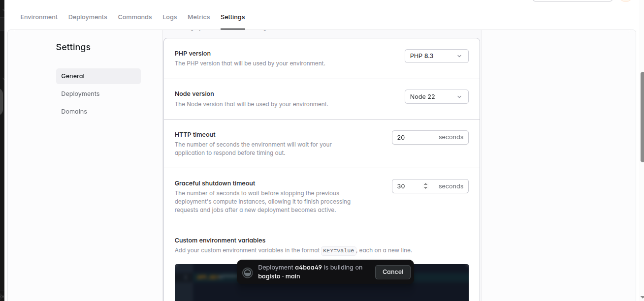Click into the graceful shutdown timeout field
644x301 pixels.
pyautogui.click(x=430, y=186)
